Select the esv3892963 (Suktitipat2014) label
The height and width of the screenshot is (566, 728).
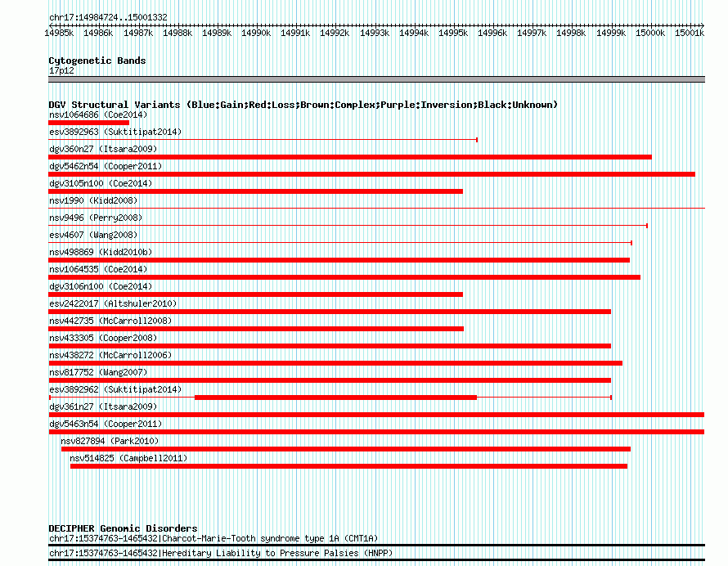[x=115, y=132]
